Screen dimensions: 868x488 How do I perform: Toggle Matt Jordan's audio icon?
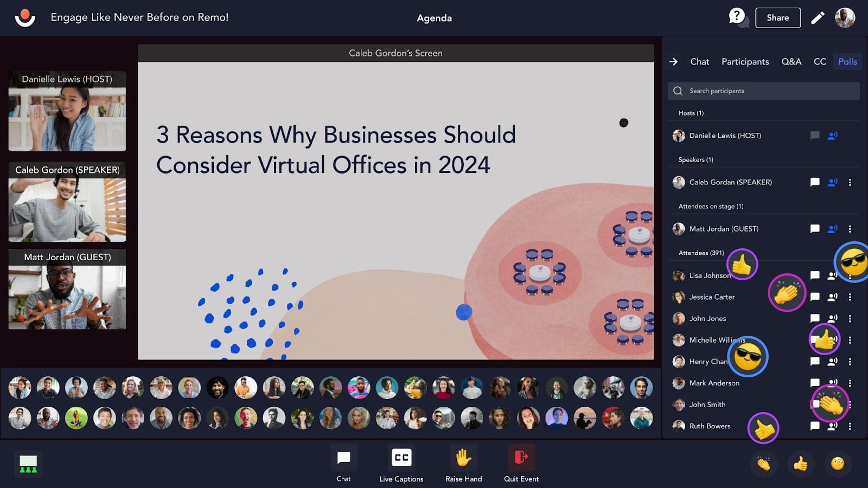point(832,229)
